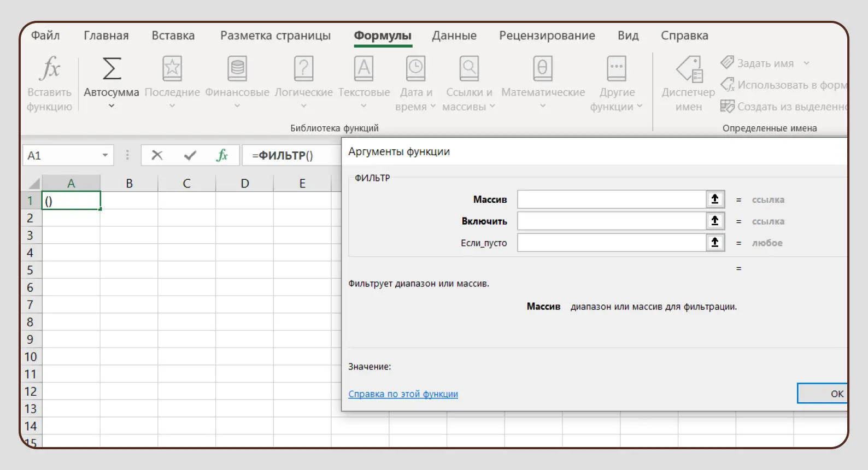Image resolution: width=868 pixels, height=470 pixels.
Task: Switch to the Данные tab
Action: click(454, 36)
